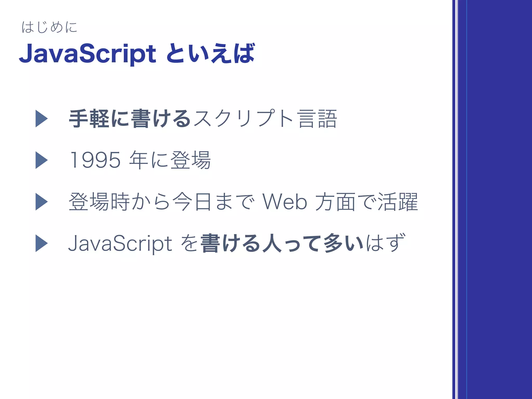The image size is (532, 399).
Task: Click the triangle bullet beside 手軽に書ける
Action: tap(42, 119)
